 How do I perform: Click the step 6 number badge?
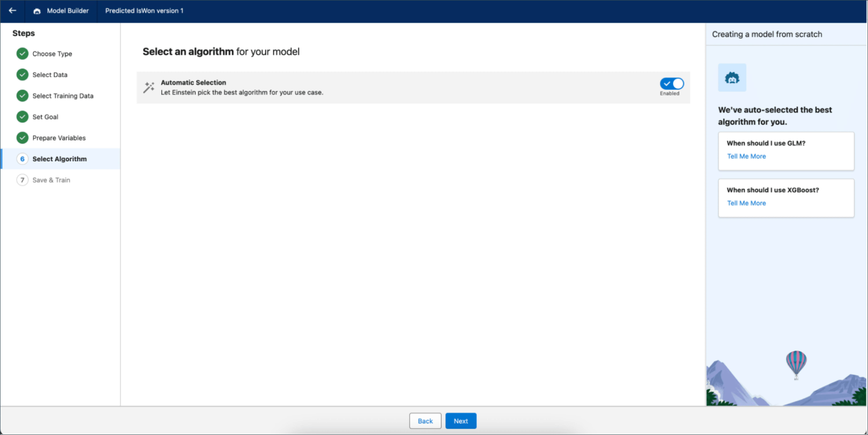(23, 159)
